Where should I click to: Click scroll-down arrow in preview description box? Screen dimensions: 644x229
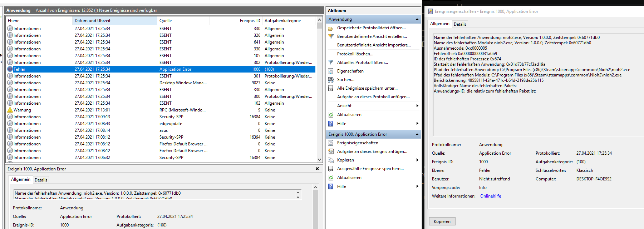click(x=298, y=197)
